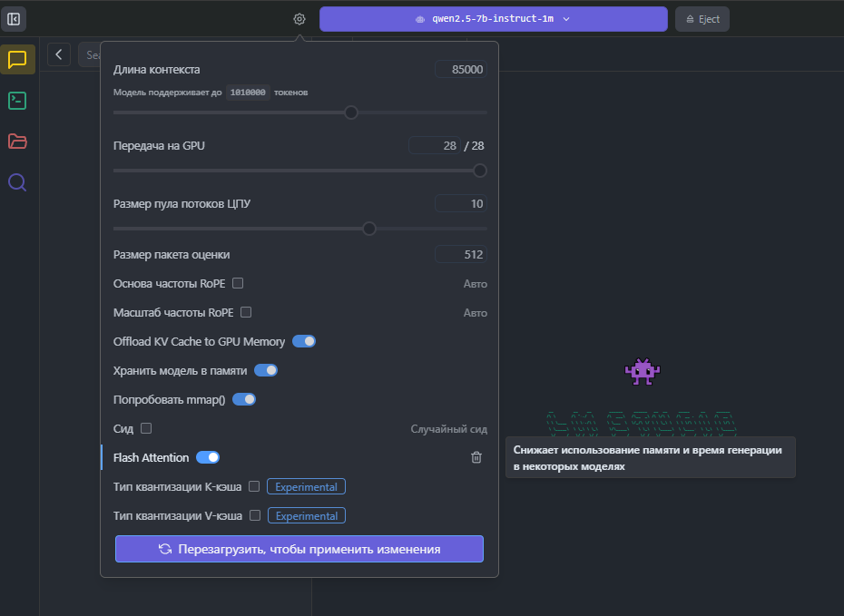This screenshot has height=616, width=844.
Task: Click the back arrow chevron button
Action: pos(59,54)
